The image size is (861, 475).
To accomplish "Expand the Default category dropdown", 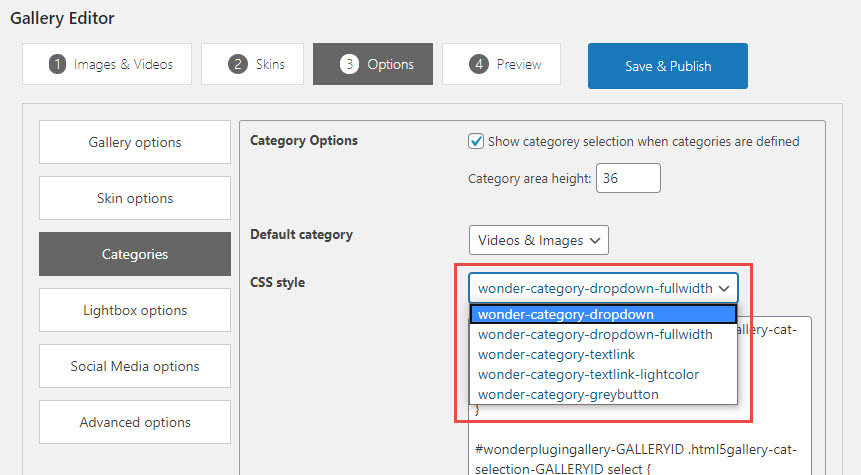I will (x=538, y=240).
